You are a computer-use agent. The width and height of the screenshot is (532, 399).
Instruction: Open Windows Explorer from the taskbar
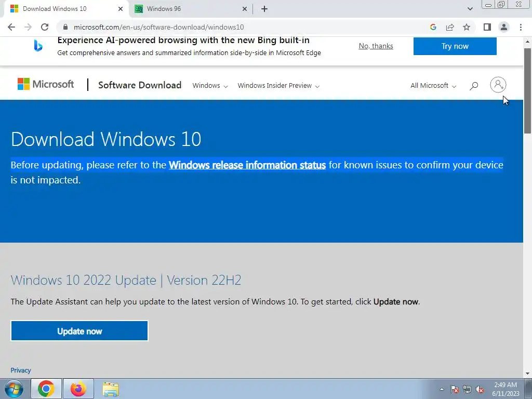click(111, 389)
